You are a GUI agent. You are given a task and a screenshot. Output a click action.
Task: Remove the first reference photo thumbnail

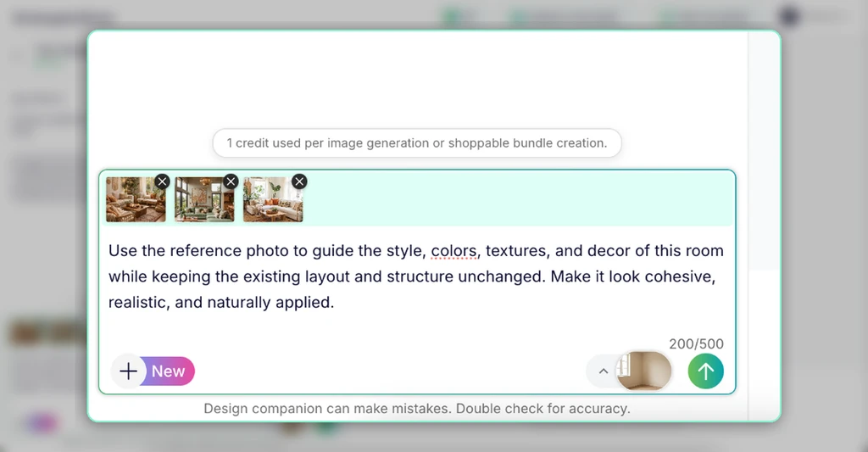click(162, 181)
